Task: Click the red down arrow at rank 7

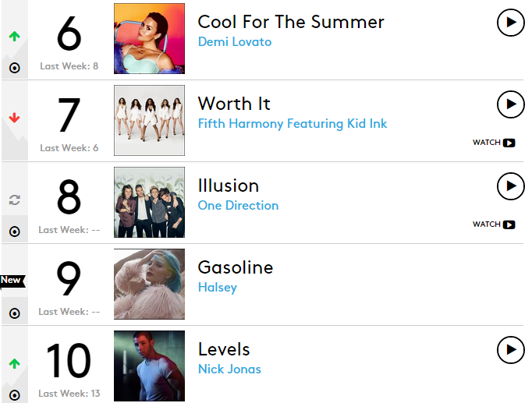Action: coord(14,118)
